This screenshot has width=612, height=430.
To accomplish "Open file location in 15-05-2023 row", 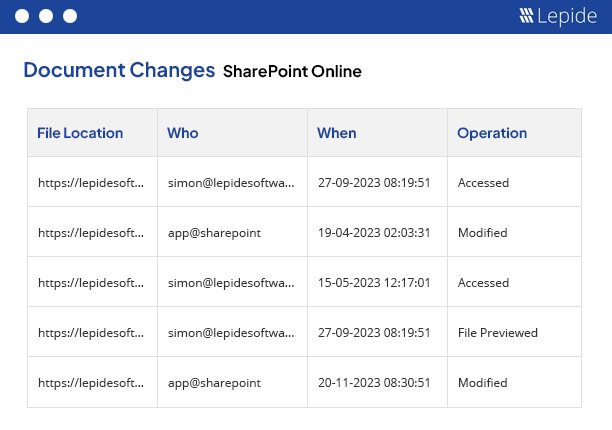I will (x=91, y=283).
